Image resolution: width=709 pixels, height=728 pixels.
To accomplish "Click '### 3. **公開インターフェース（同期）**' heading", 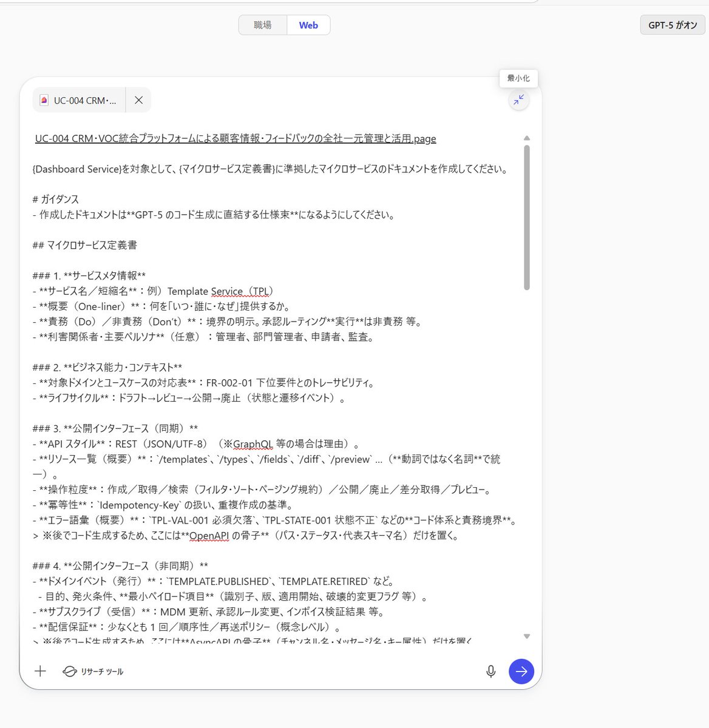I will click(x=115, y=428).
